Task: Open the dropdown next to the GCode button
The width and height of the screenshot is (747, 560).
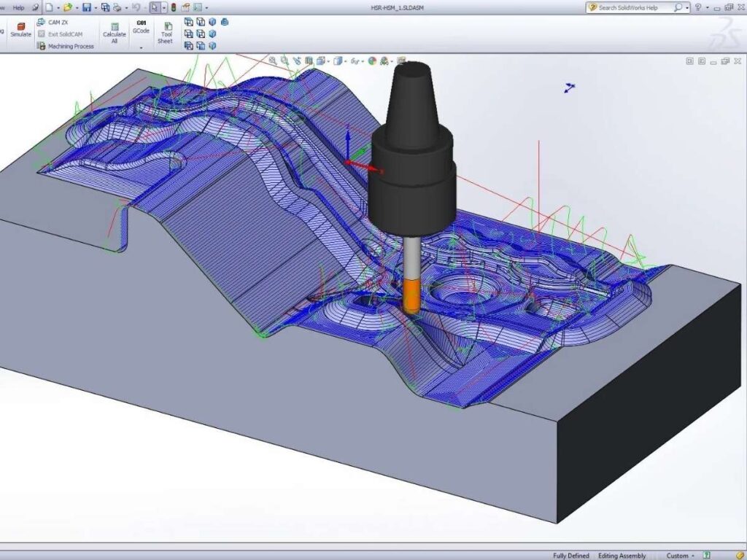Action: 141,48
